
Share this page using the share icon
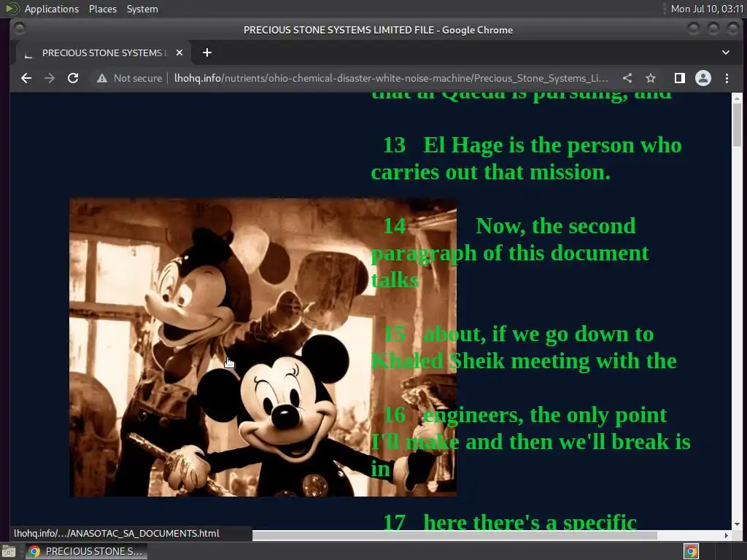[627, 78]
